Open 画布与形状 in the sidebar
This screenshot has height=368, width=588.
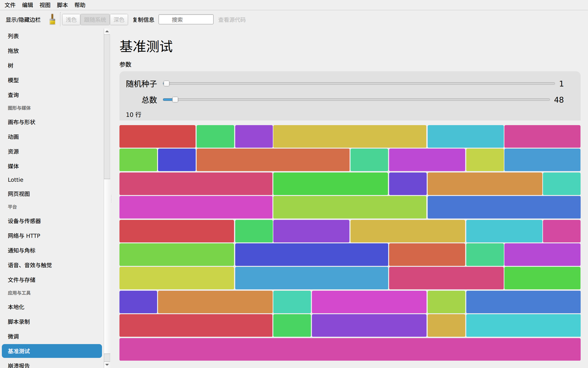click(52, 122)
